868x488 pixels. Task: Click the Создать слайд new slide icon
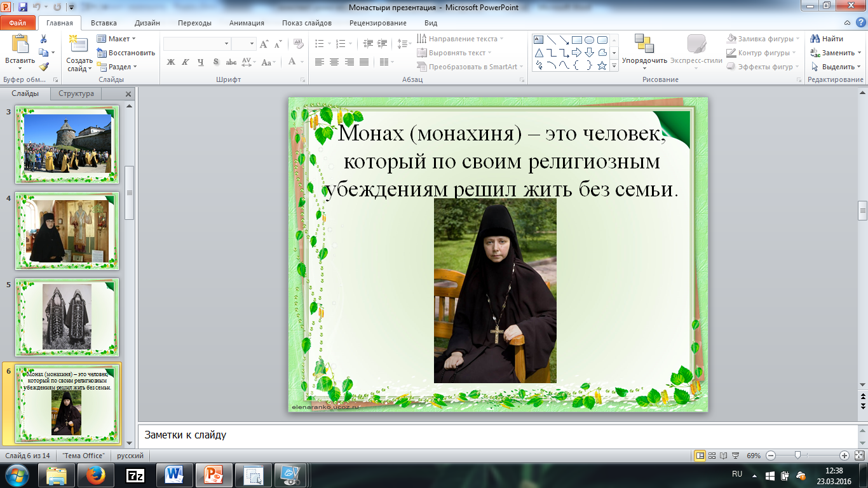point(79,44)
